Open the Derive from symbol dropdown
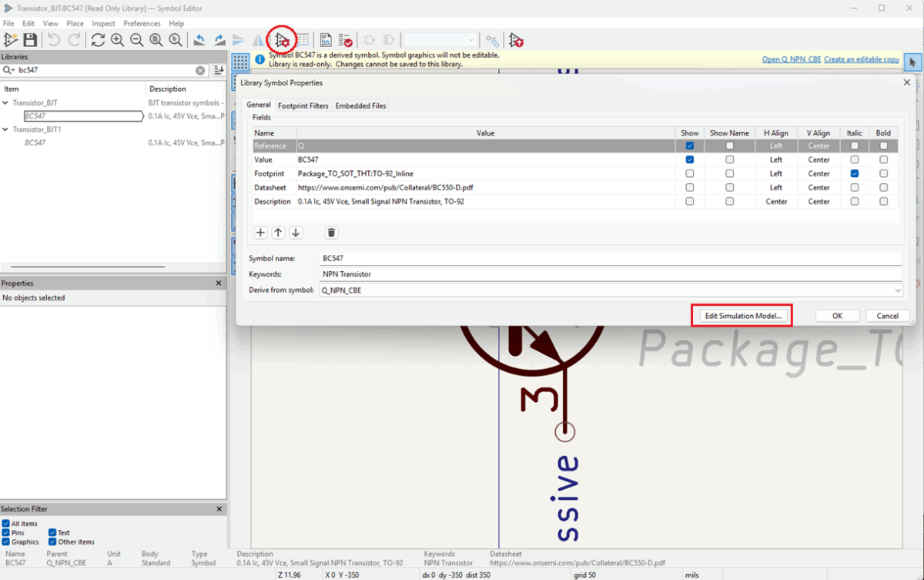924x580 pixels. click(x=896, y=290)
